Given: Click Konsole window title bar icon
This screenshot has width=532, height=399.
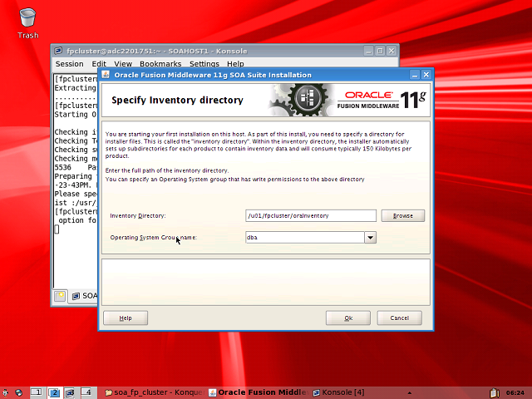Looking at the screenshot, I should [x=58, y=51].
